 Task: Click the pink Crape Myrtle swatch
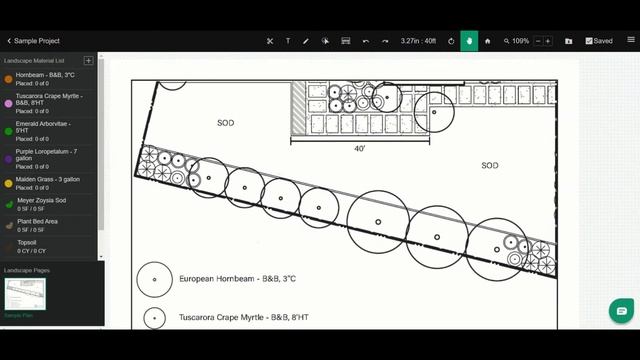(8, 104)
